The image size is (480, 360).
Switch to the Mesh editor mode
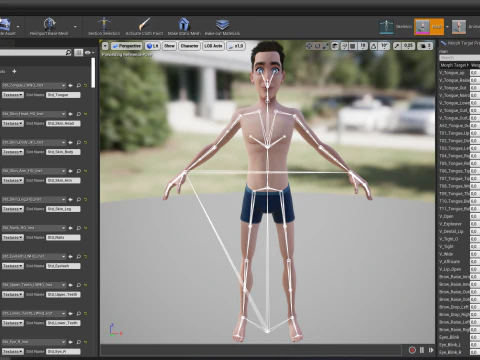coord(429,27)
